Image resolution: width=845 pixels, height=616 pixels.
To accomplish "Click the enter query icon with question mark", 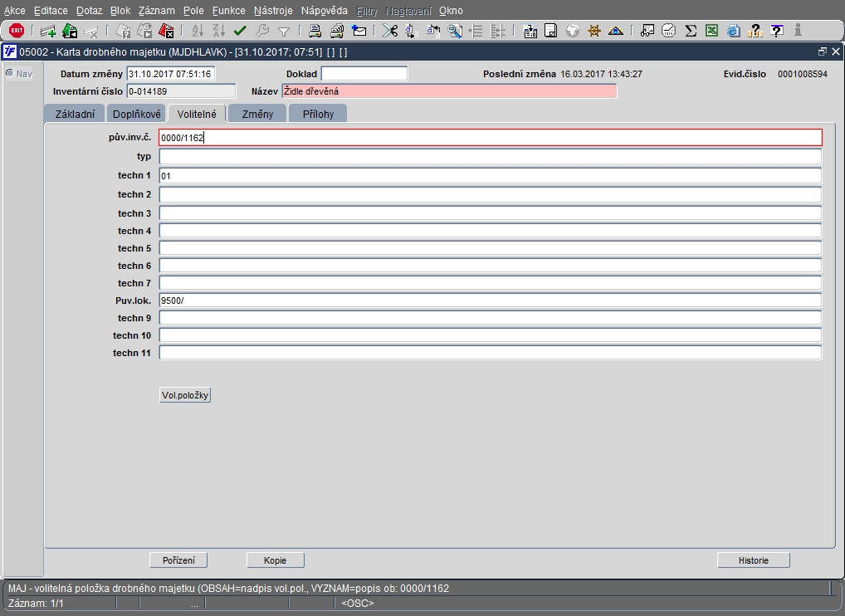I will 124,32.
